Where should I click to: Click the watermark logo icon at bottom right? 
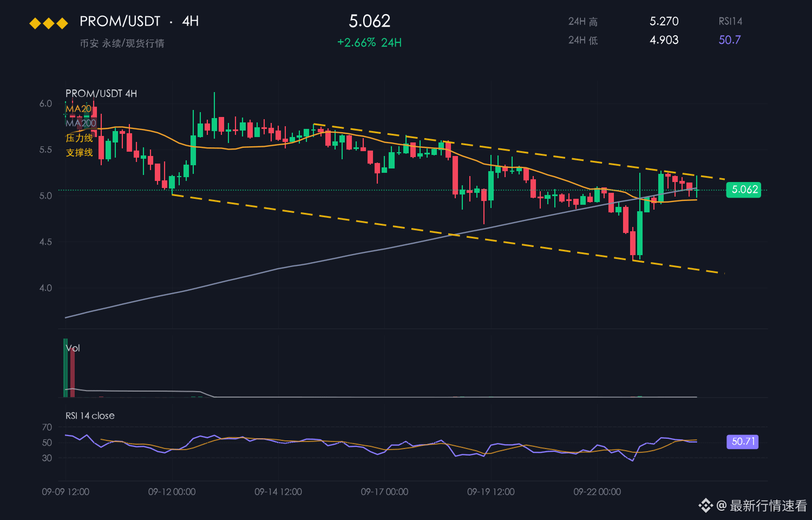(x=705, y=505)
